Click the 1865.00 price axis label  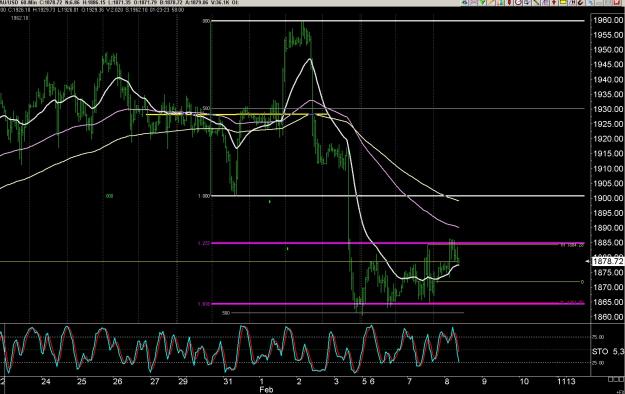coord(607,302)
